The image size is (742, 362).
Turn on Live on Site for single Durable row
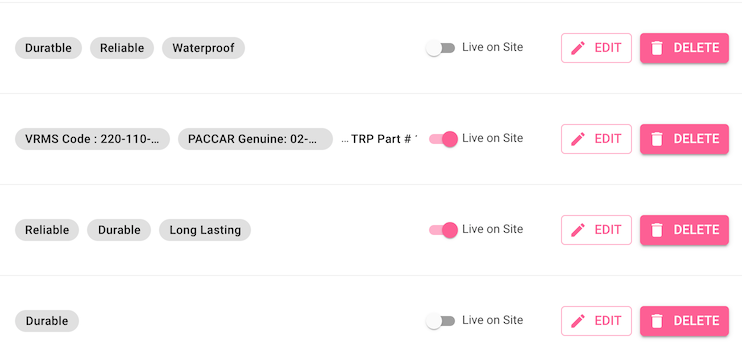(x=440, y=321)
